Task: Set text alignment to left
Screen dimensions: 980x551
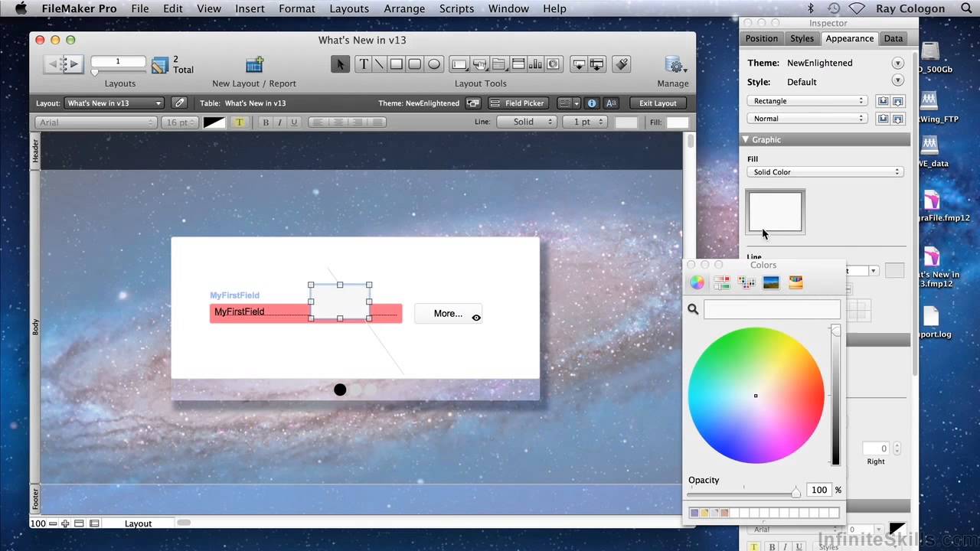Action: 318,122
